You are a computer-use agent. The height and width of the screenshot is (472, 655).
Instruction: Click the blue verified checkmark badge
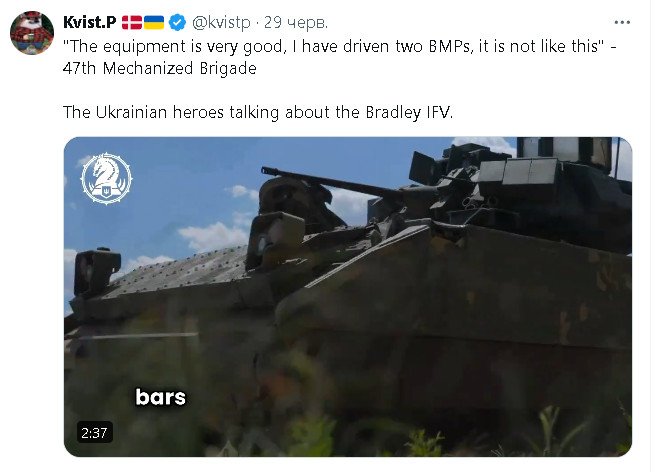(178, 22)
